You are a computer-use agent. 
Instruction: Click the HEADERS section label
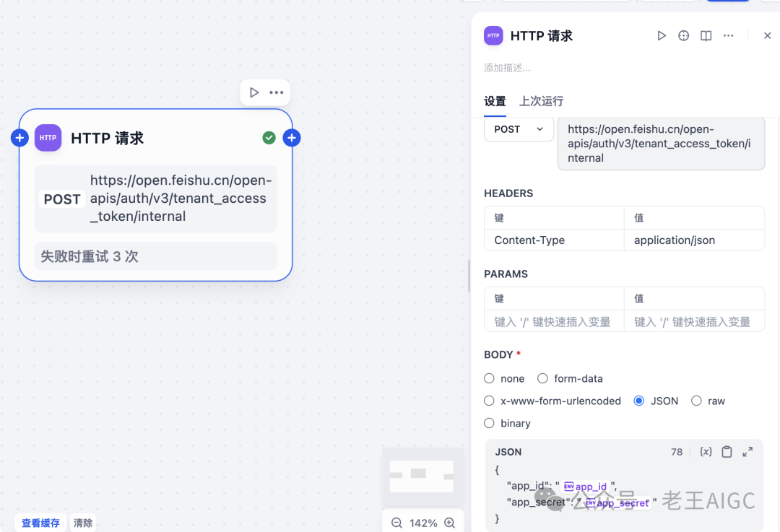tap(508, 193)
